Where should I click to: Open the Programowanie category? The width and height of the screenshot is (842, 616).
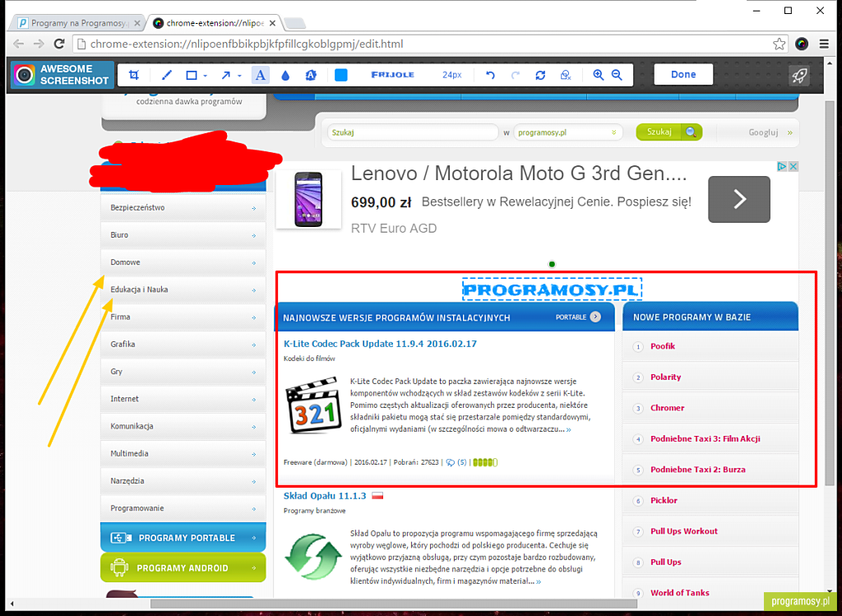(x=183, y=508)
